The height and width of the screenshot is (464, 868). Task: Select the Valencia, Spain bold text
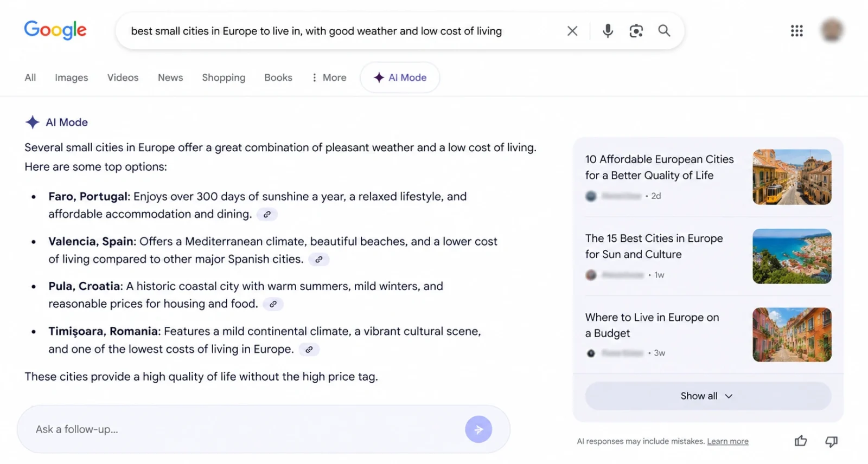click(x=91, y=241)
